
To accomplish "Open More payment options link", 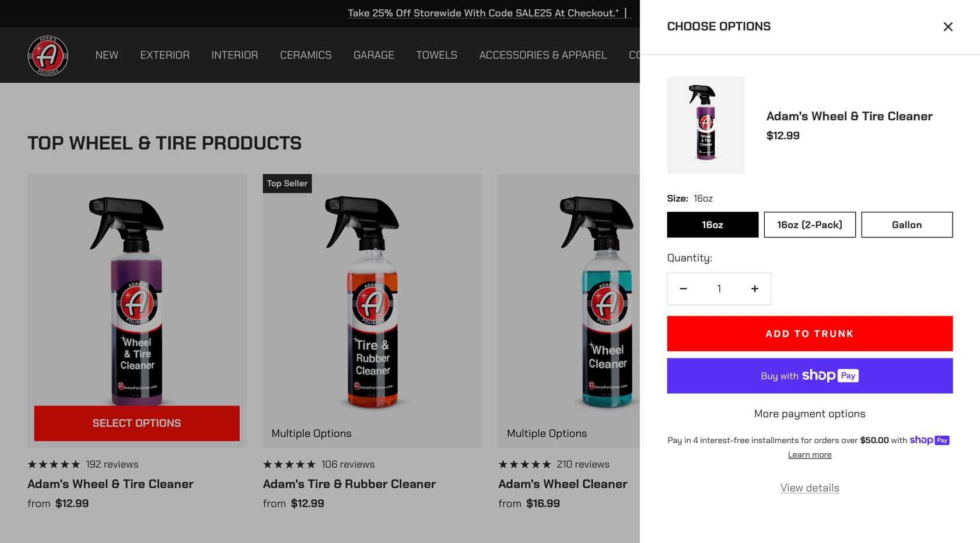I will click(809, 414).
